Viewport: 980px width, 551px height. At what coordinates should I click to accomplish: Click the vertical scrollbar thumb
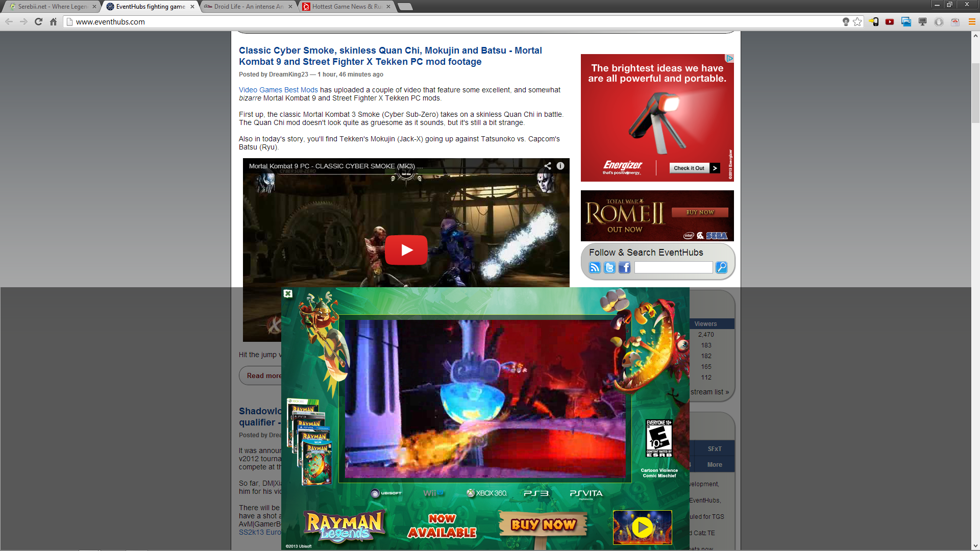tap(975, 92)
